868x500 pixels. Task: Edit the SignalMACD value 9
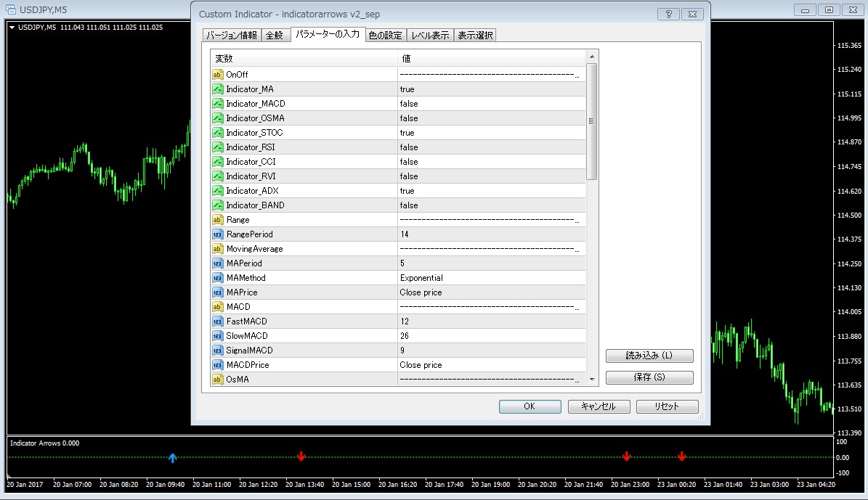(492, 350)
